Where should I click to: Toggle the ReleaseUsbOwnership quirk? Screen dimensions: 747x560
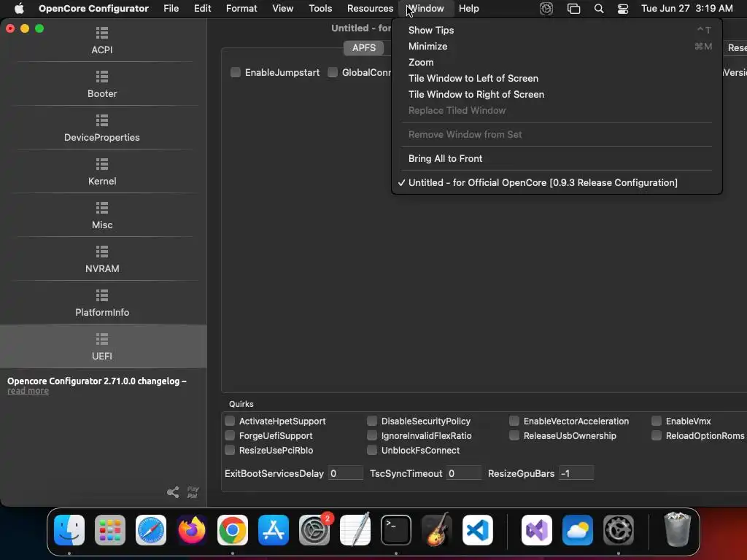click(x=514, y=436)
